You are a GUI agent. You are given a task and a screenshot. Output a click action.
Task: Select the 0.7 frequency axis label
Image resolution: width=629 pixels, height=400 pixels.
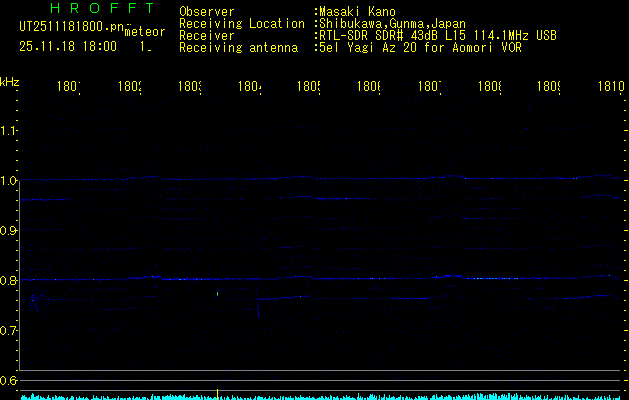pyautogui.click(x=9, y=331)
